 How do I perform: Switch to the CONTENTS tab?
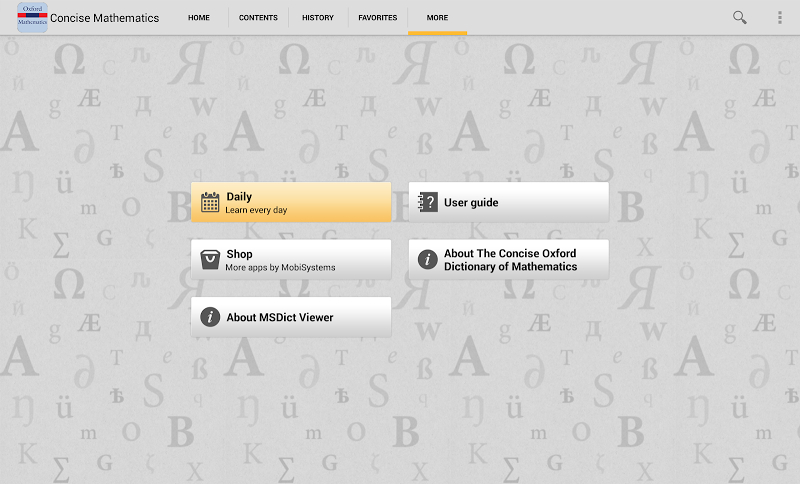[x=258, y=17]
